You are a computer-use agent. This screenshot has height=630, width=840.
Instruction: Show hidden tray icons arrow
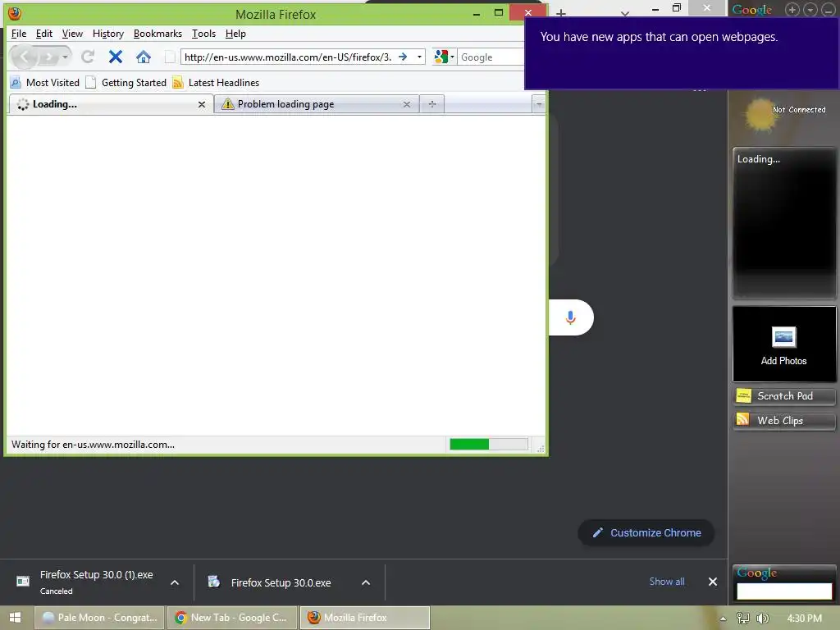724,619
